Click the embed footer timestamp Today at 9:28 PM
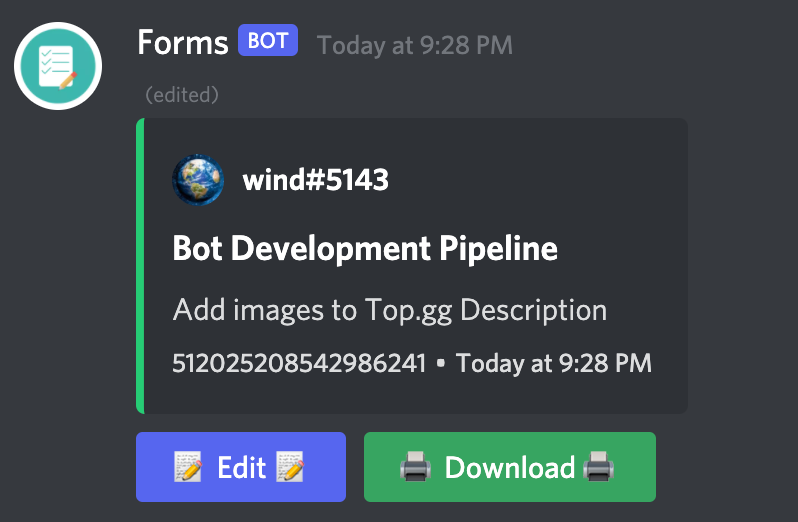Viewport: 798px width, 522px height. coord(553,363)
